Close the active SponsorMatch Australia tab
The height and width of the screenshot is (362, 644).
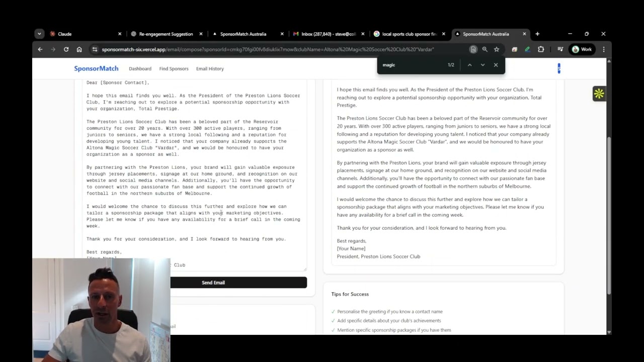click(x=524, y=34)
